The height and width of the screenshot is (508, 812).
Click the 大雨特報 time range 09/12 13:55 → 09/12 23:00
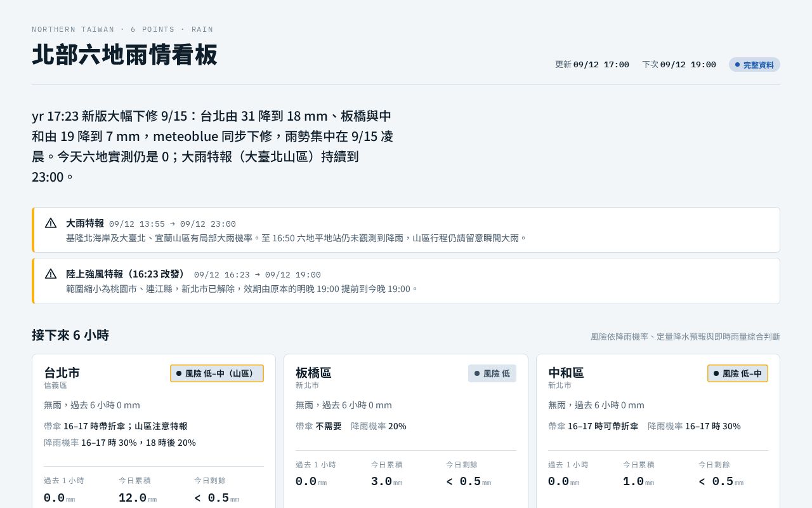[173, 224]
